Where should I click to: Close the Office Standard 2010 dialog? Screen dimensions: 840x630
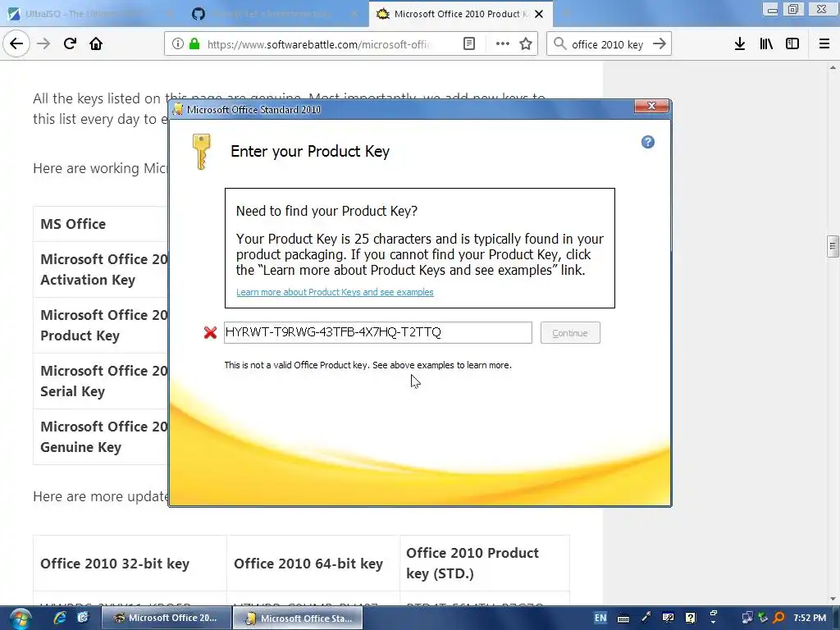[651, 106]
